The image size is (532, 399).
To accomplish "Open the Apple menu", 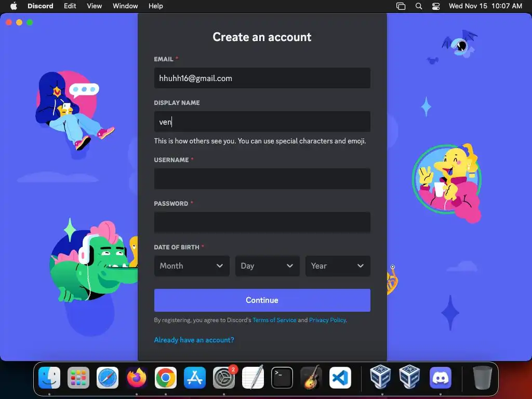I will coord(14,6).
